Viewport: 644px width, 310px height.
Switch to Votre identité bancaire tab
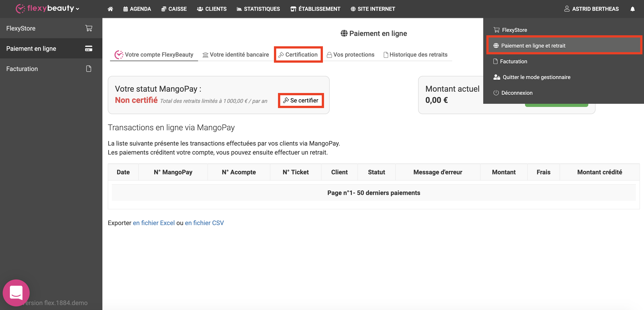236,55
